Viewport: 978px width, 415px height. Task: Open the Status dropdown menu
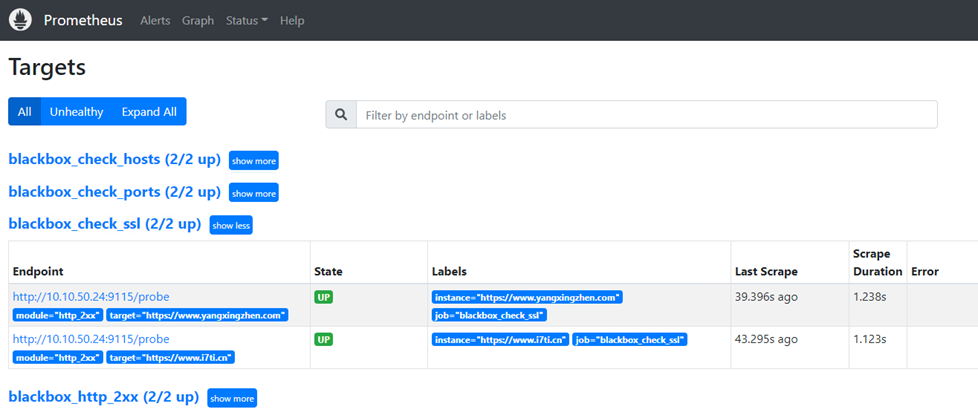pos(247,21)
